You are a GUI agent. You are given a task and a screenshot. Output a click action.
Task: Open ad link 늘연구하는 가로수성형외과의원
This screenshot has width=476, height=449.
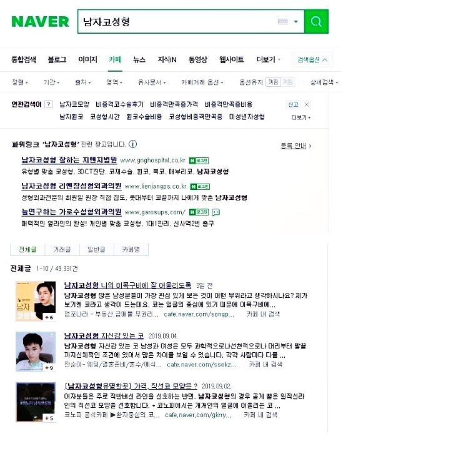point(71,212)
